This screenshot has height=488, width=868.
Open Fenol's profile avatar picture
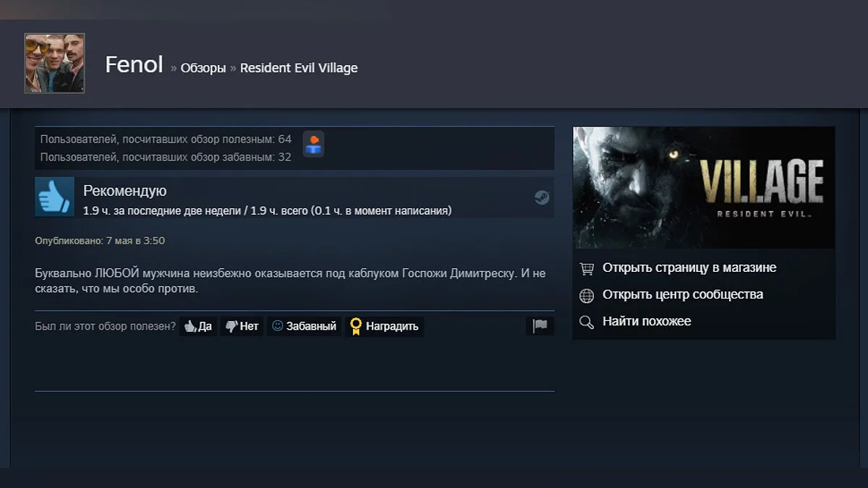[x=54, y=64]
